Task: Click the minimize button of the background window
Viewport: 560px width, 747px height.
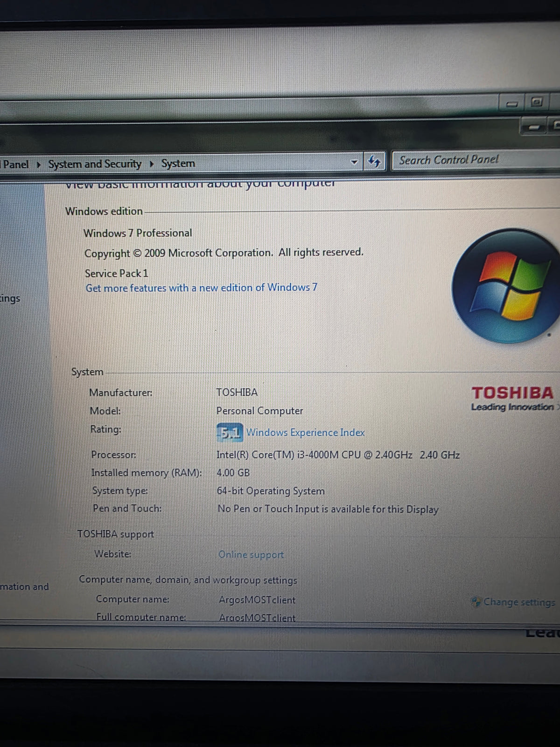Action: tap(512, 104)
